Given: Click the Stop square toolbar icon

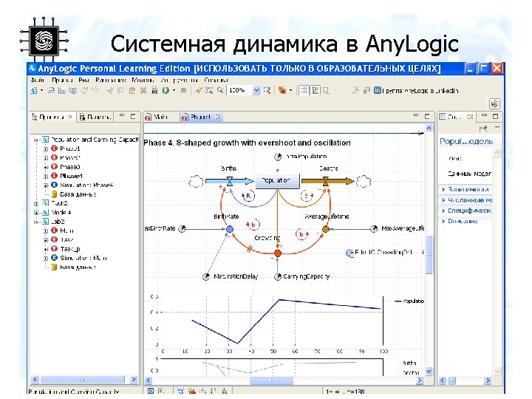Looking at the screenshot, I should coord(183,91).
